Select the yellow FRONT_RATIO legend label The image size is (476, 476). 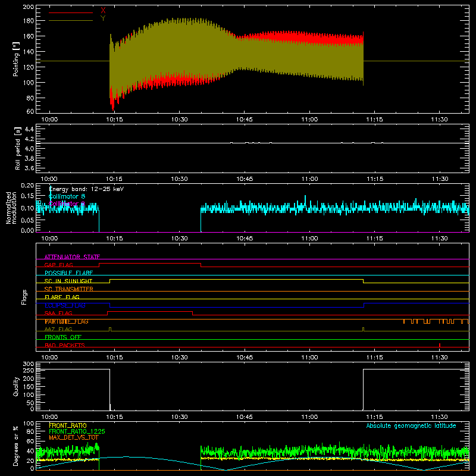68,425
